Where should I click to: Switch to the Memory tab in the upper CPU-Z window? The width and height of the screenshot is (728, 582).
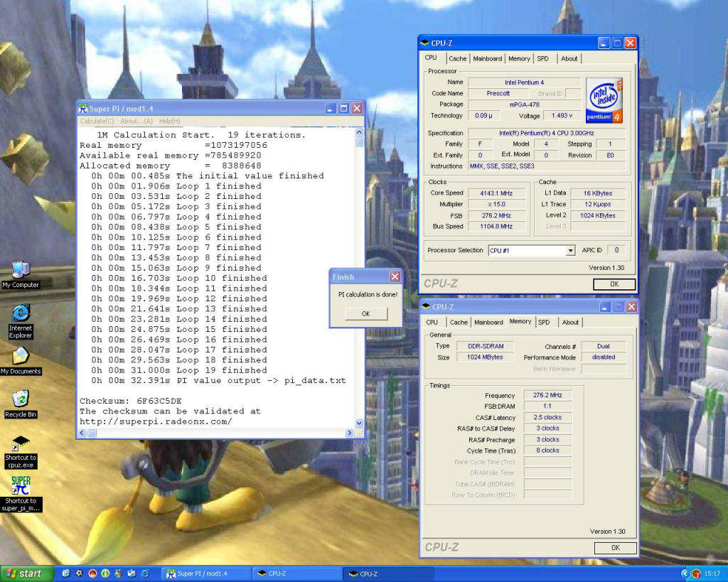click(519, 58)
